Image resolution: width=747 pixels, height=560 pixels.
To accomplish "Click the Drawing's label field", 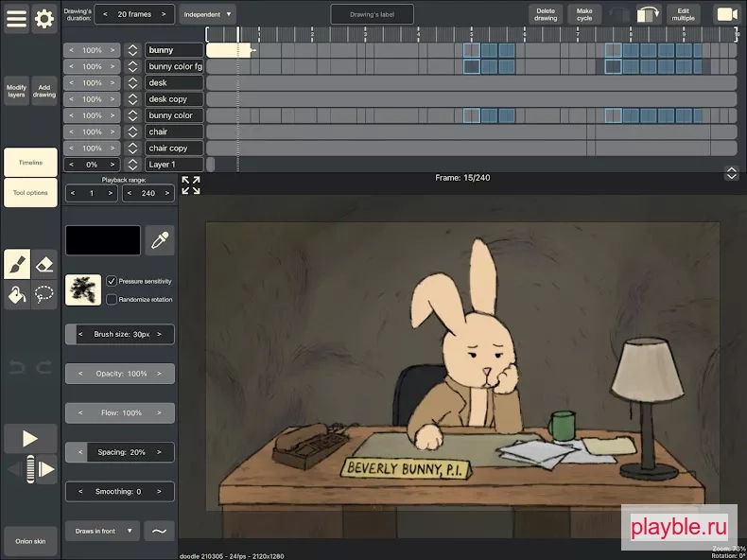I will tap(372, 14).
